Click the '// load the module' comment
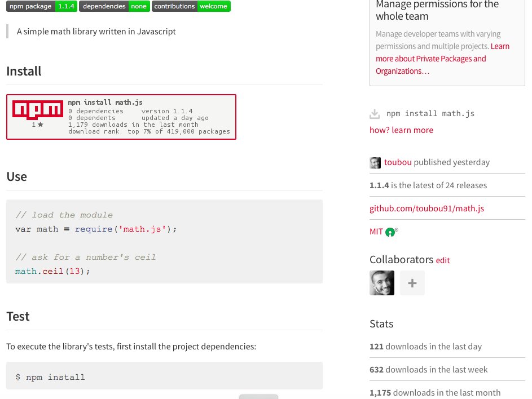The image size is (532, 399). tap(64, 215)
